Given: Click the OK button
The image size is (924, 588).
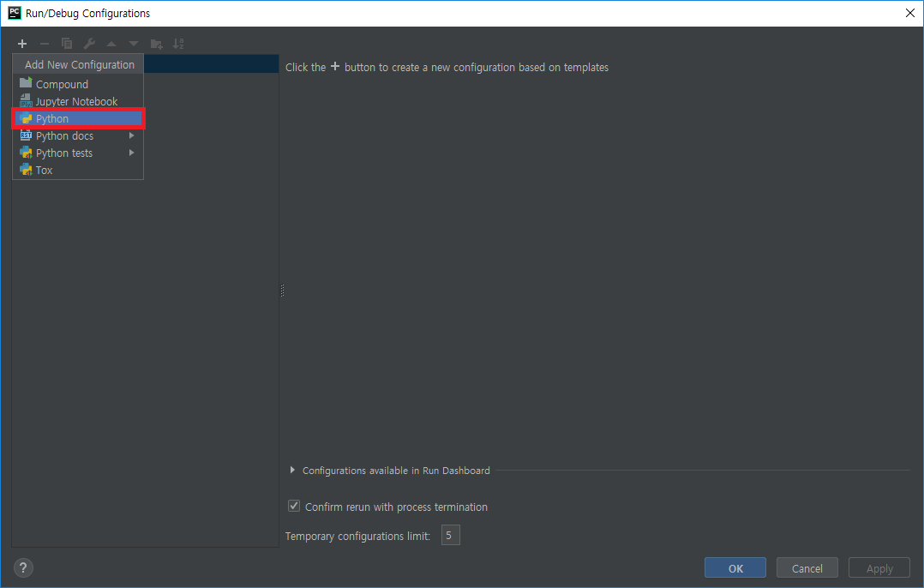Looking at the screenshot, I should tap(735, 568).
